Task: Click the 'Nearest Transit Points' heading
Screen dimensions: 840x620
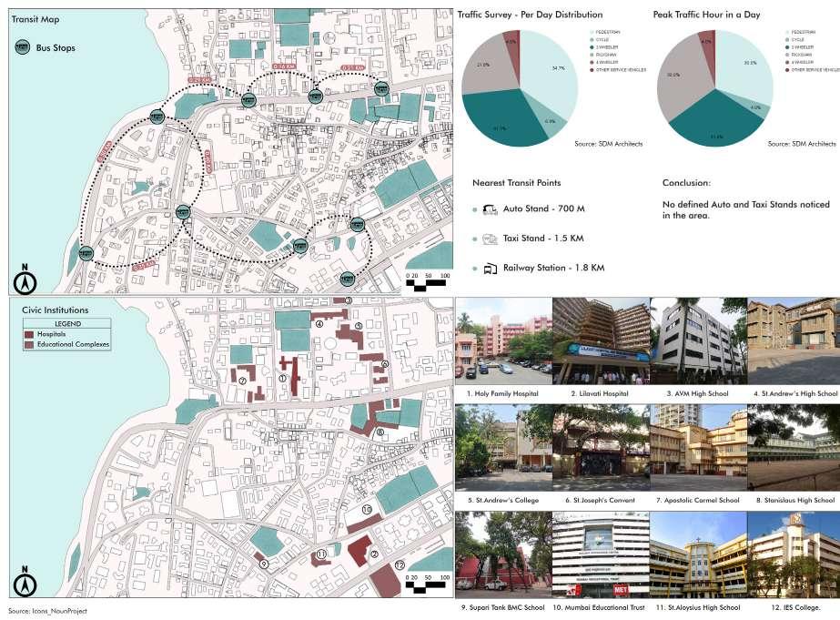Action: coord(516,183)
